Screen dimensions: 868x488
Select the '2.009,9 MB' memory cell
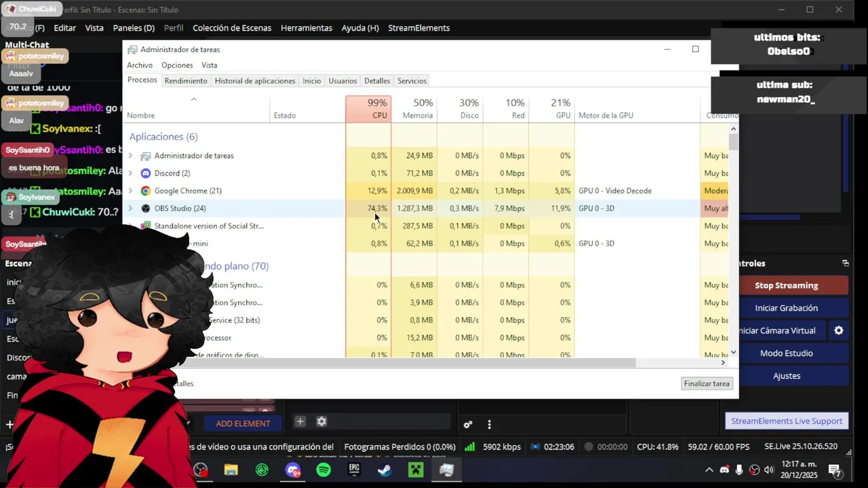pyautogui.click(x=414, y=190)
